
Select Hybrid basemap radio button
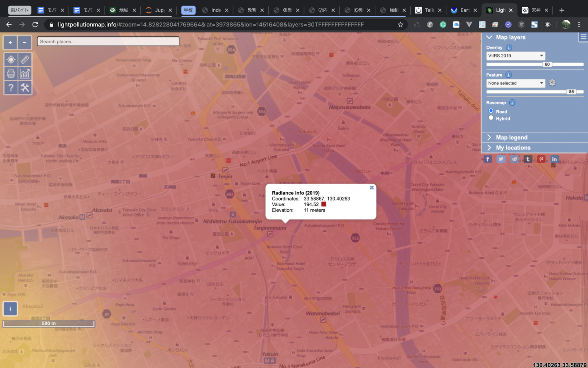pyautogui.click(x=491, y=118)
